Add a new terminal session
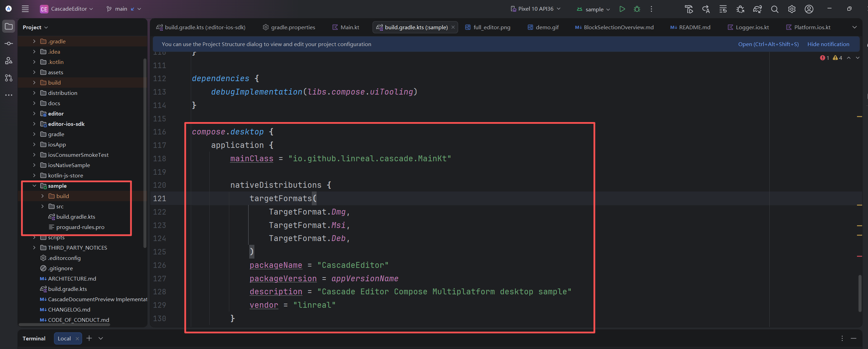Image resolution: width=868 pixels, height=349 pixels. [x=89, y=338]
